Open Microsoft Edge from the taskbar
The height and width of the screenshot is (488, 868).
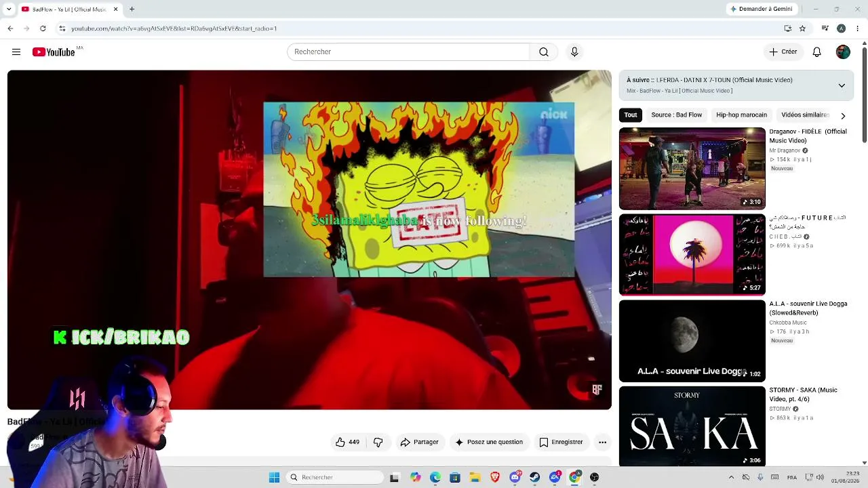tap(435, 477)
